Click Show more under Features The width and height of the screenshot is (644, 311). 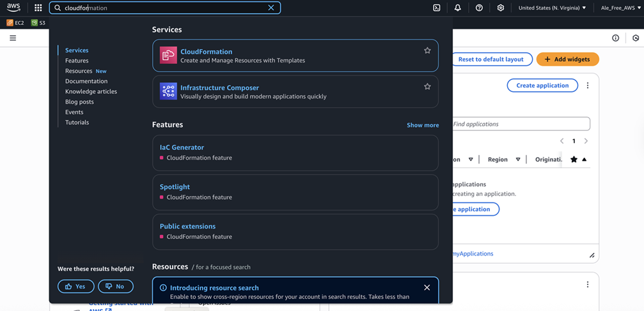coord(423,125)
